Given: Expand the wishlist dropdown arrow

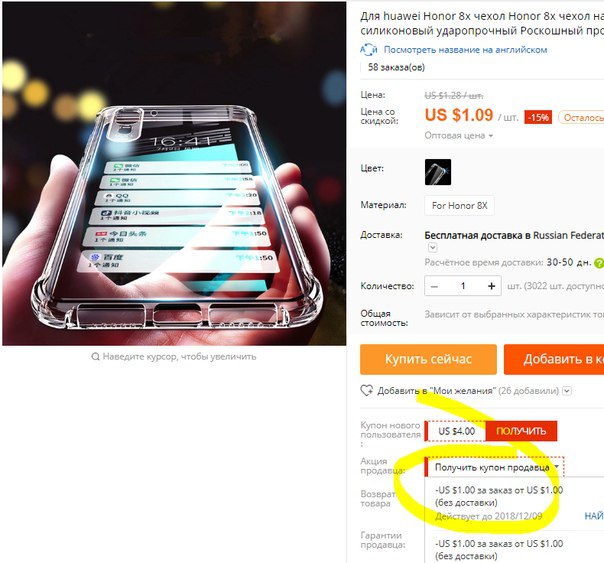Looking at the screenshot, I should [567, 391].
